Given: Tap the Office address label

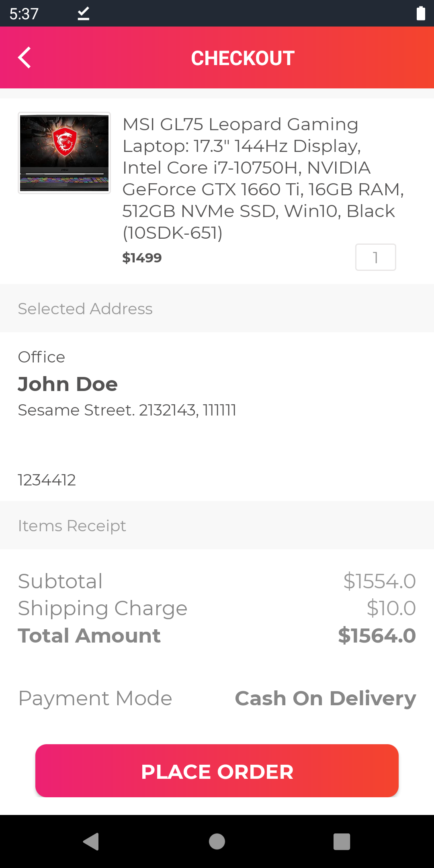Looking at the screenshot, I should click(x=41, y=357).
